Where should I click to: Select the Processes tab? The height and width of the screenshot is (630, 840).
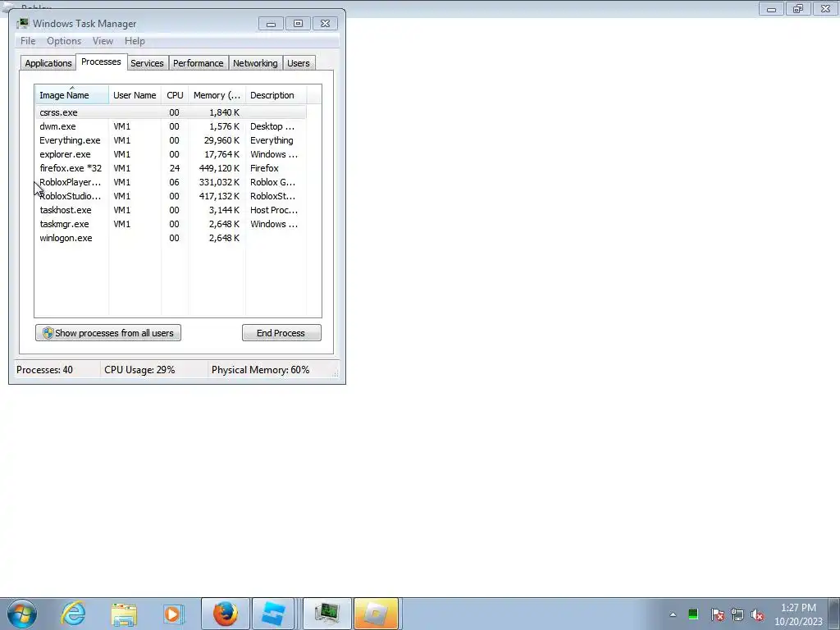point(101,62)
